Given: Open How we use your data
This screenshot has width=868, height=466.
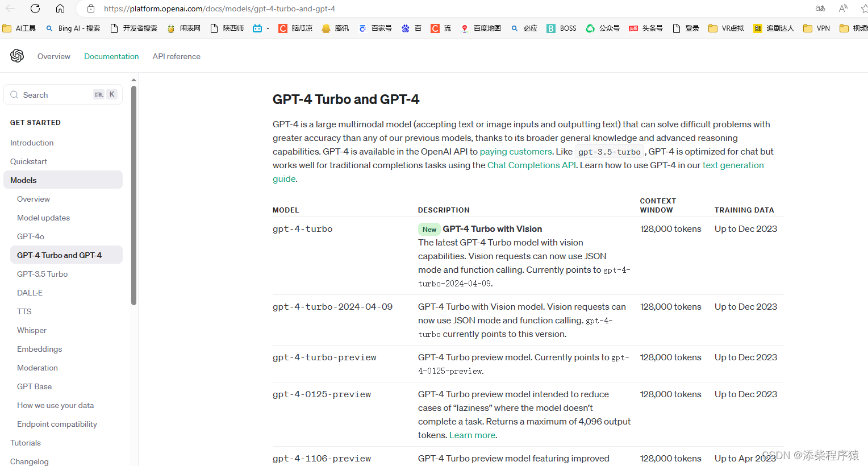Looking at the screenshot, I should coord(55,405).
